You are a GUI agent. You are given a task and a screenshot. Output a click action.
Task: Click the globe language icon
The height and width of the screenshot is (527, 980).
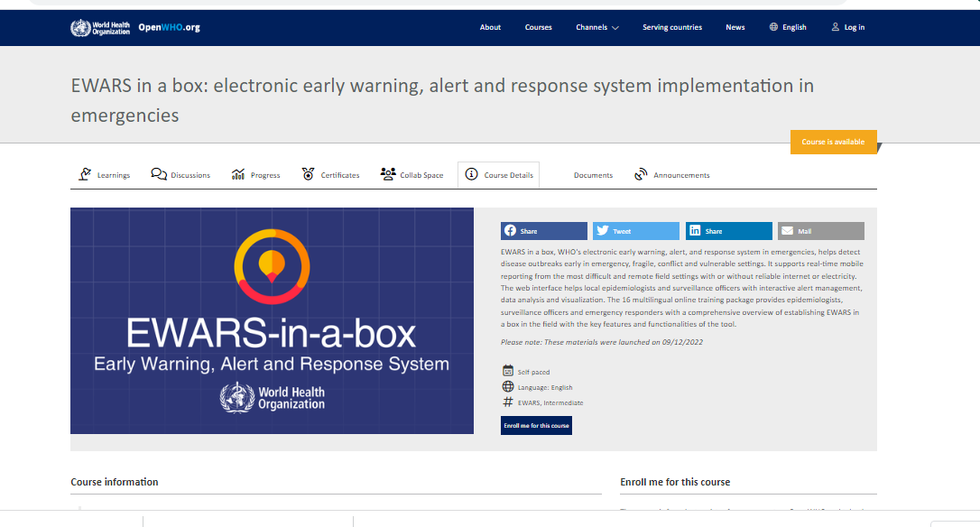[x=773, y=27]
